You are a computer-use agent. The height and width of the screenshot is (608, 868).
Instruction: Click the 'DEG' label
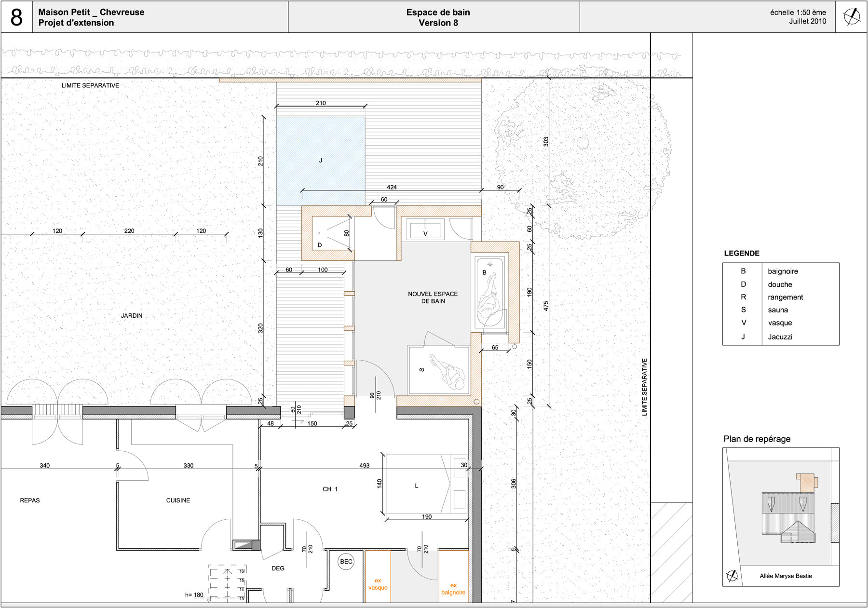(278, 568)
